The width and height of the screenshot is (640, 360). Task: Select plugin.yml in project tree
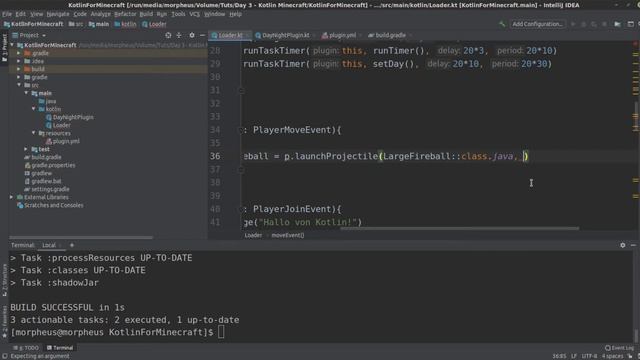[63, 141]
